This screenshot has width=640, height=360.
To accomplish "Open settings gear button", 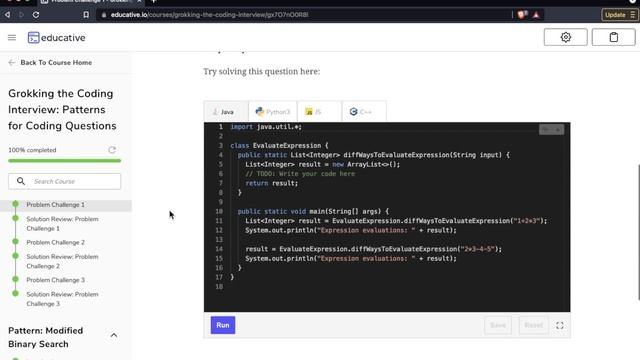I will coord(566,37).
